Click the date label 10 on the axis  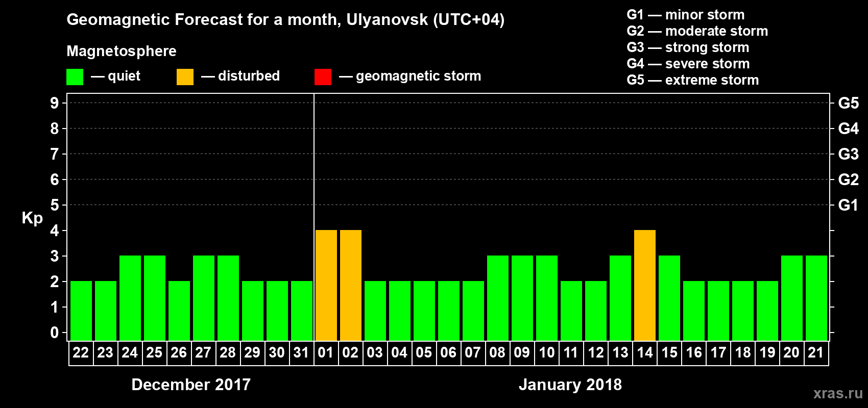click(546, 352)
